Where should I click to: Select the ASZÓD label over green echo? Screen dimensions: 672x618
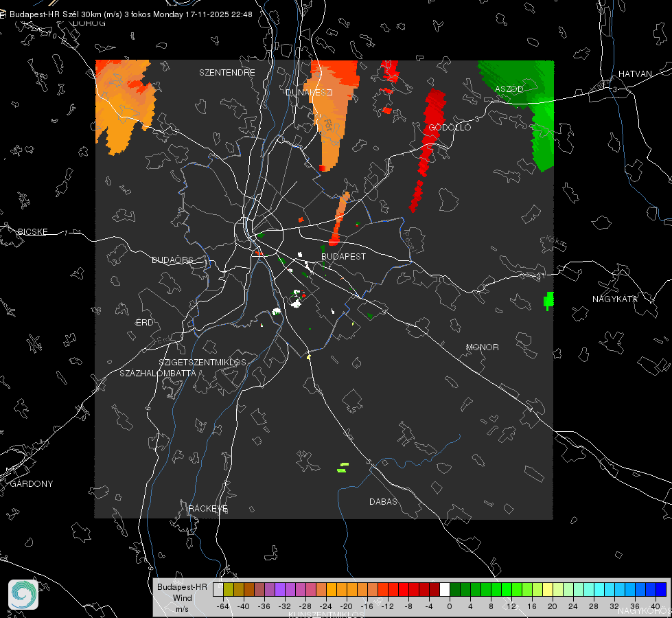[x=509, y=89]
